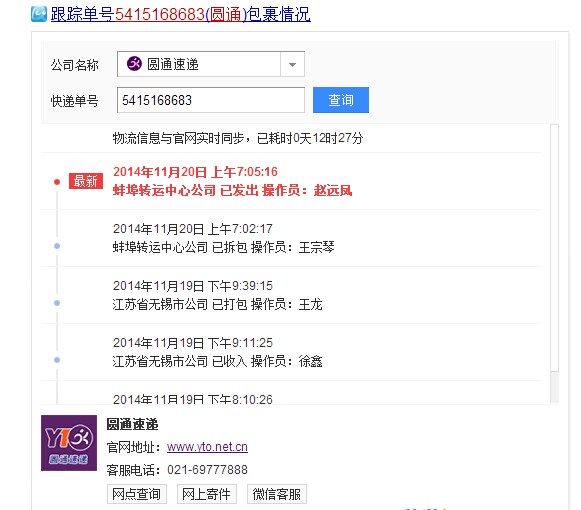Select the 圆通速递 company name combo box
The height and width of the screenshot is (510, 581).
point(211,64)
